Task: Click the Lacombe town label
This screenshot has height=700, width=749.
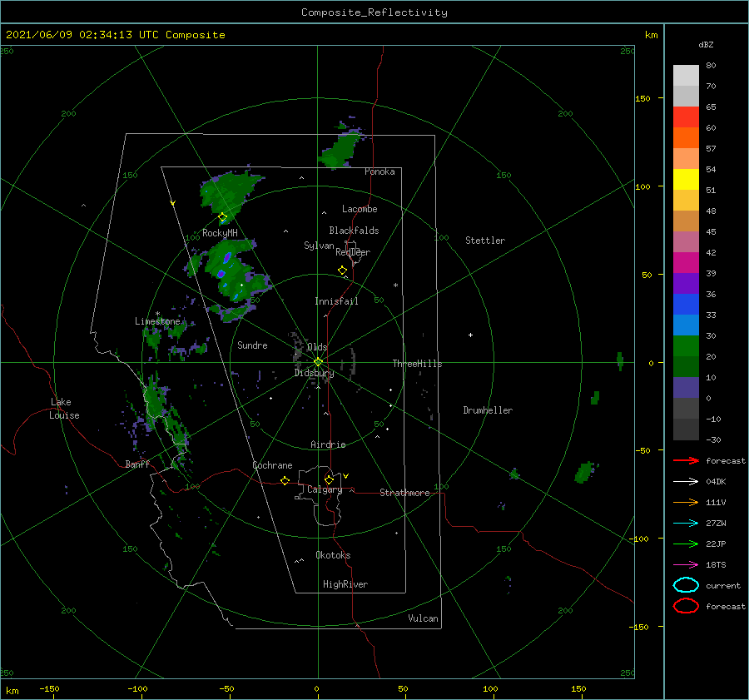Action: point(360,209)
